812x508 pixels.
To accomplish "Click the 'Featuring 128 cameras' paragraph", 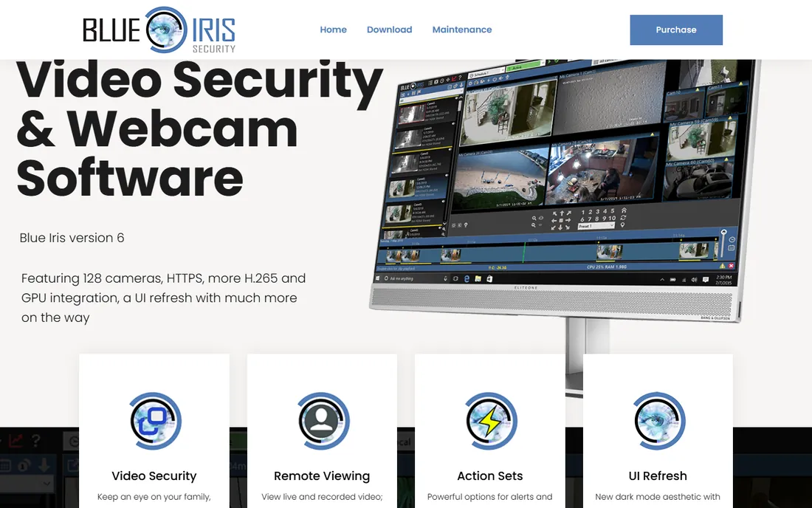I will 163,298.
